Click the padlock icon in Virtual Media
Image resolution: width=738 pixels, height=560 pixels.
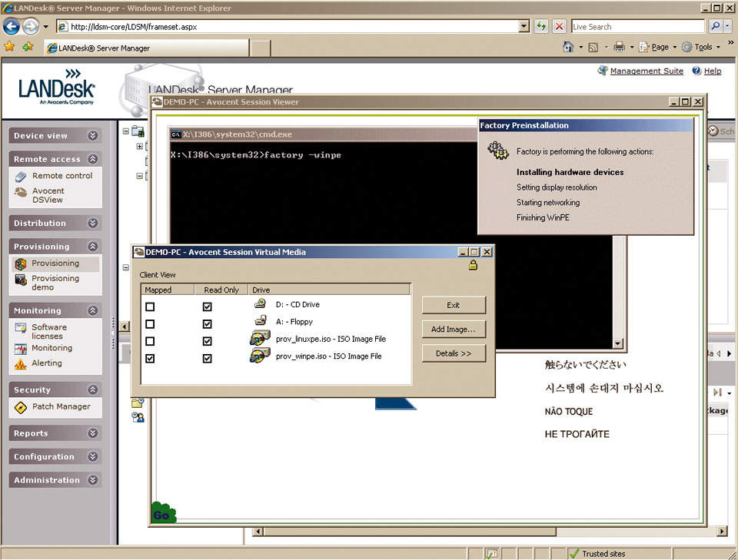(473, 266)
